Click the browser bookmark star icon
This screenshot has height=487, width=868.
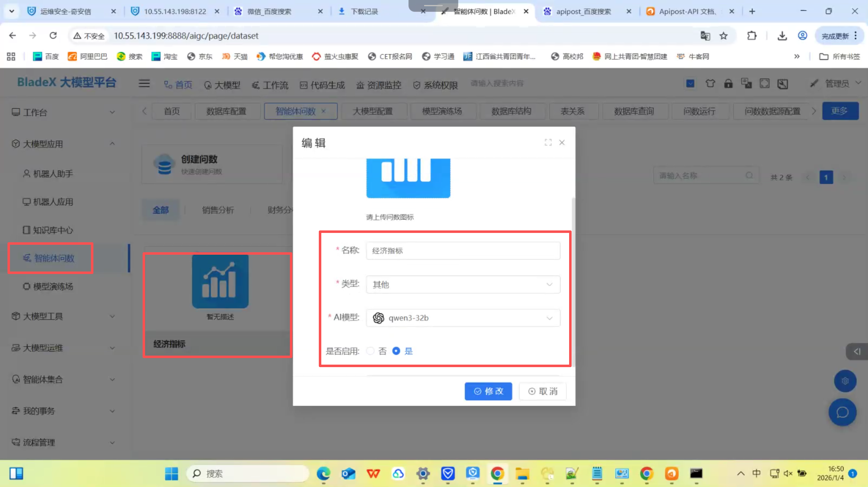(723, 36)
